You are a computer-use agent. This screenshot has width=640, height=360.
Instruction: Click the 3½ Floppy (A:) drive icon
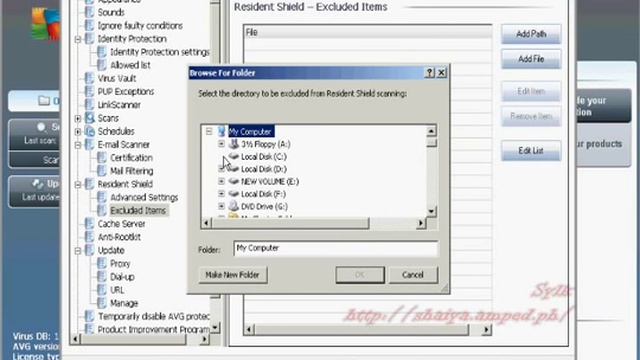[x=233, y=144]
